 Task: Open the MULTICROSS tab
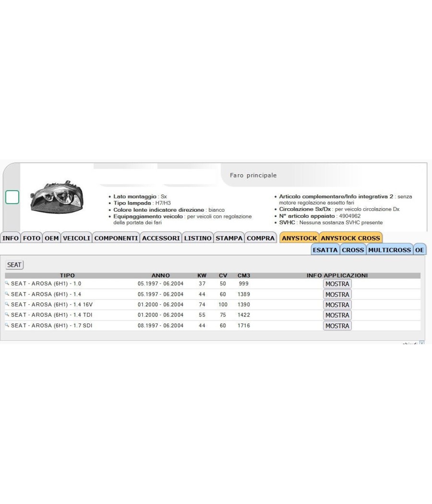click(x=389, y=250)
